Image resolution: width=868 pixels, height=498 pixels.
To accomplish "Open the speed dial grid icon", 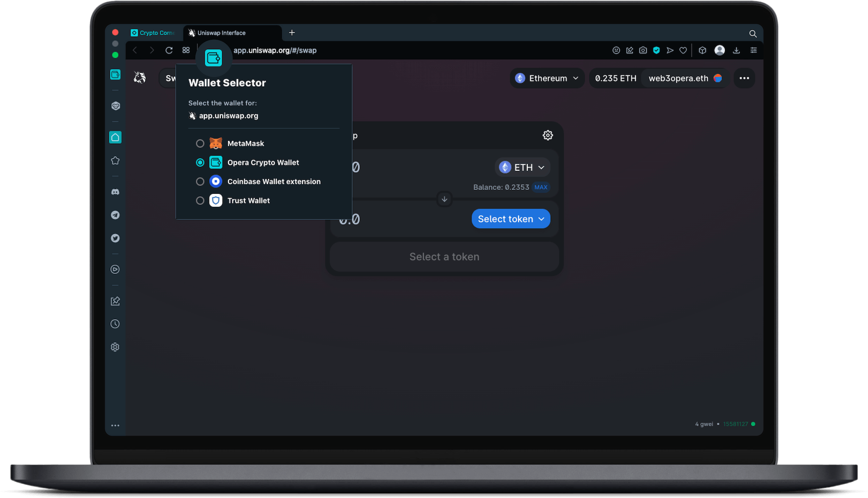I will point(186,50).
